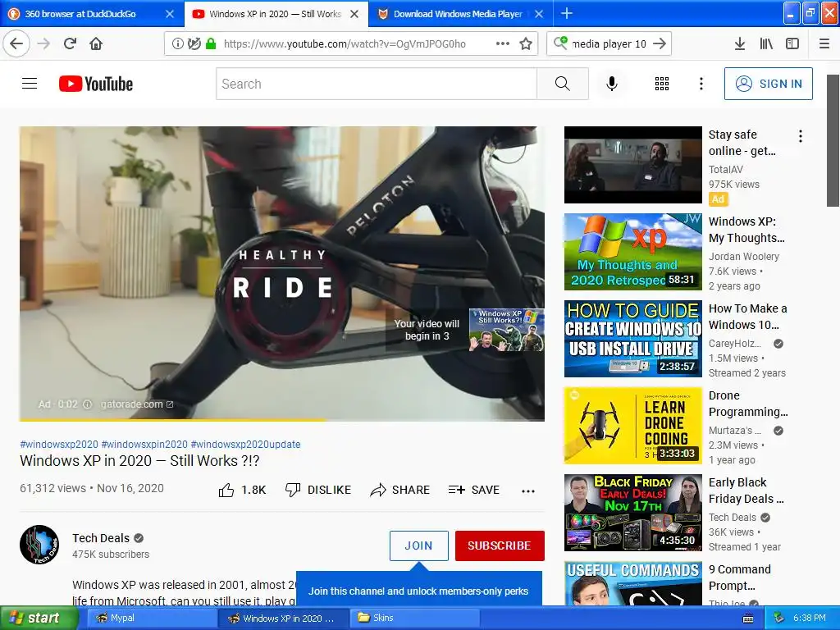Viewport: 840px width, 630px height.
Task: Select the Windows XP in 2020 tab
Action: coord(275,14)
